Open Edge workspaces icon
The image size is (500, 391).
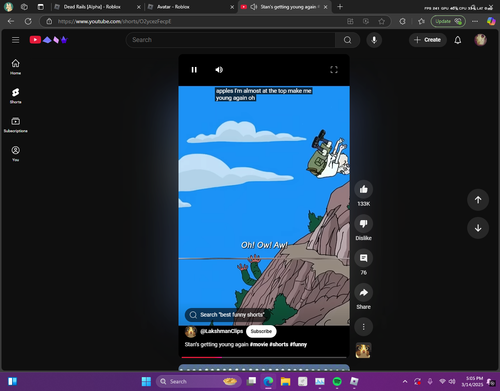click(24, 7)
